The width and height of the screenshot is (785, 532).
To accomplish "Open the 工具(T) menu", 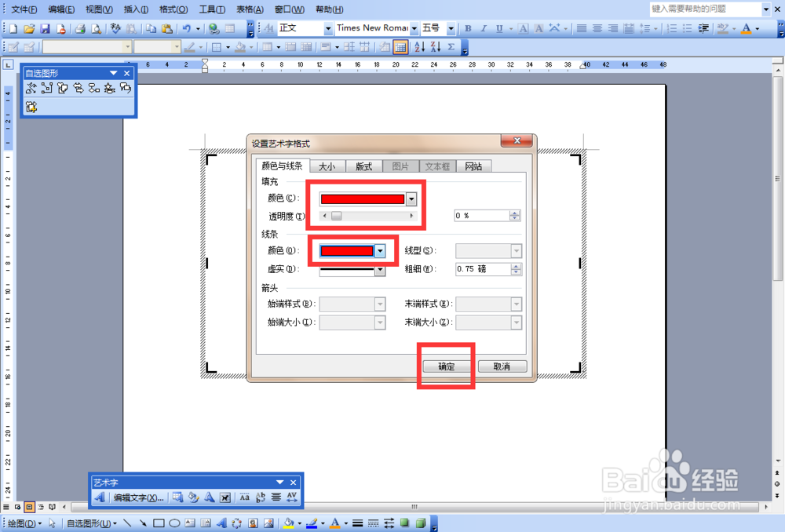I will click(210, 9).
